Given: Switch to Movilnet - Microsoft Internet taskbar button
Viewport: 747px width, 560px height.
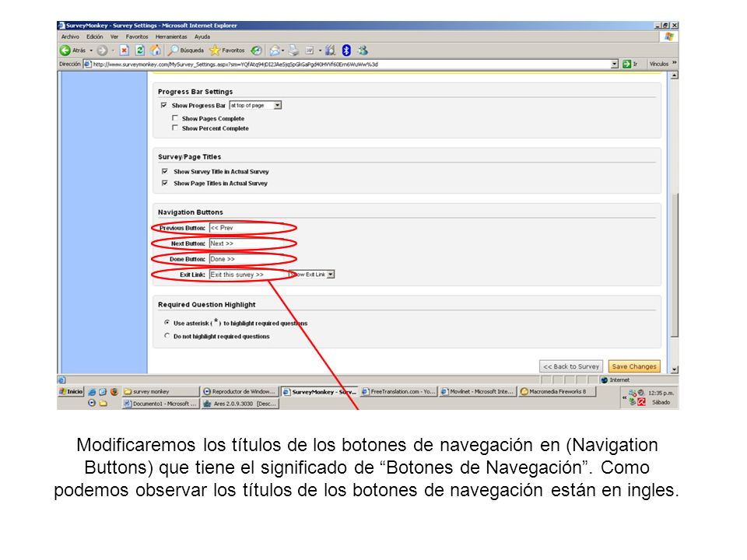Looking at the screenshot, I should pos(477,391).
